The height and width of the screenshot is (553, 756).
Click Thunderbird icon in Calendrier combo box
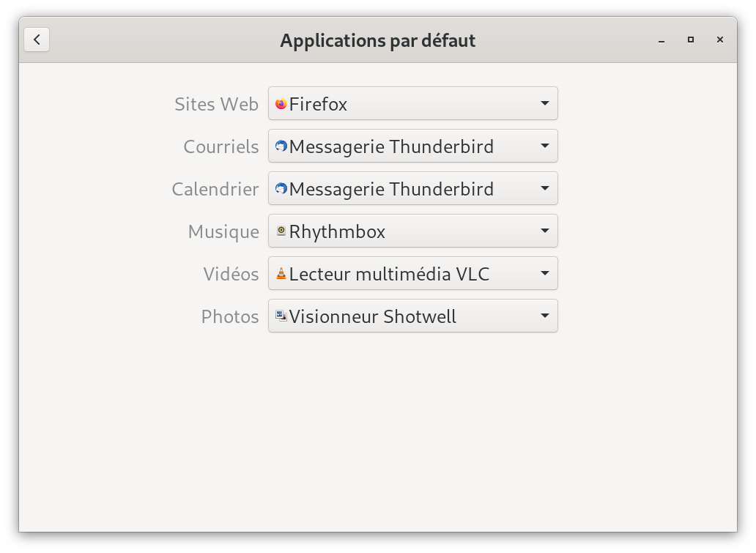(x=281, y=189)
